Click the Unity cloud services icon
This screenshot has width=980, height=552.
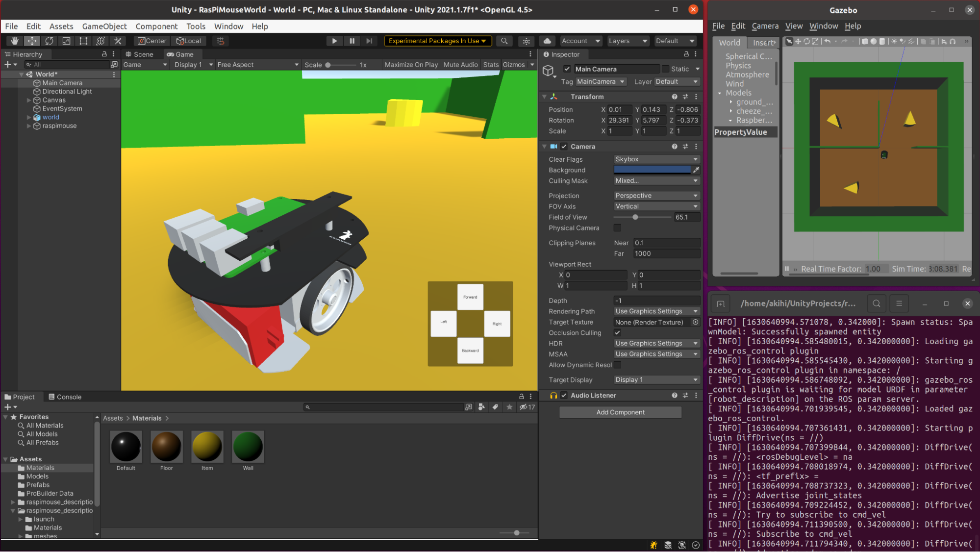point(547,41)
